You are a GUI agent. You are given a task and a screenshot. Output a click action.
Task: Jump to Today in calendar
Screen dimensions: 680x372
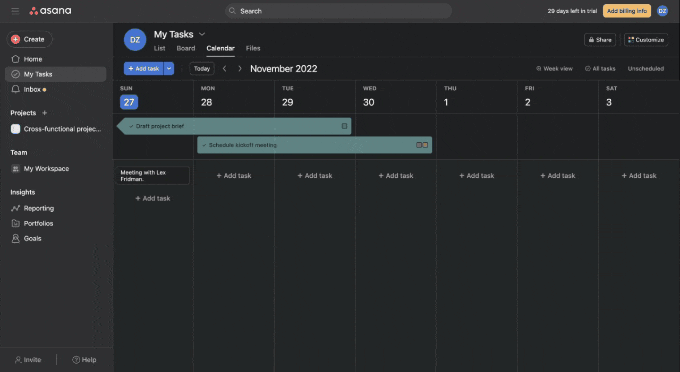pos(202,69)
